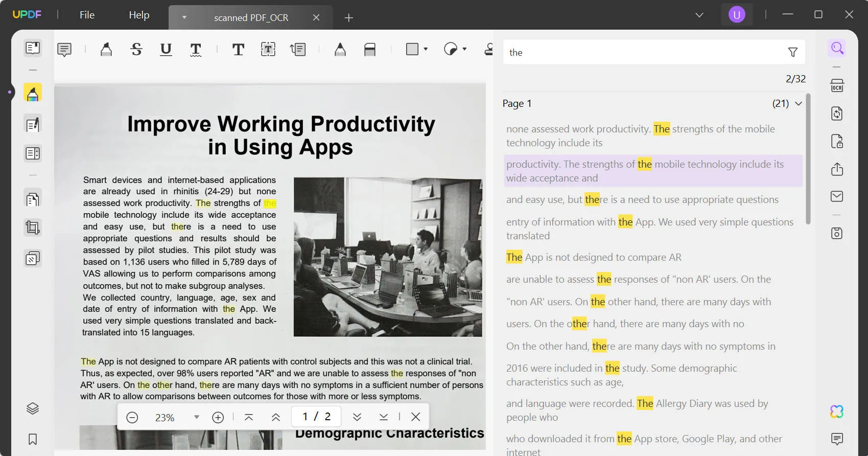Open result "The App is not designed"
This screenshot has width=868, height=456.
point(594,257)
